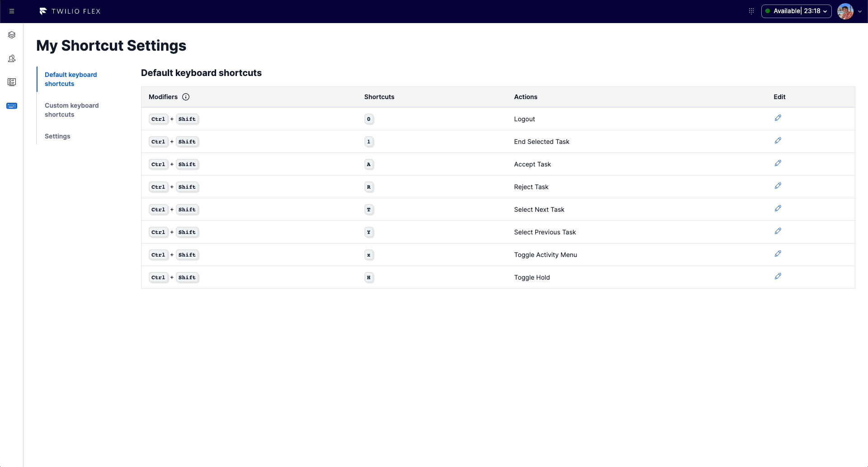Click the T shortcut key

[x=369, y=210]
